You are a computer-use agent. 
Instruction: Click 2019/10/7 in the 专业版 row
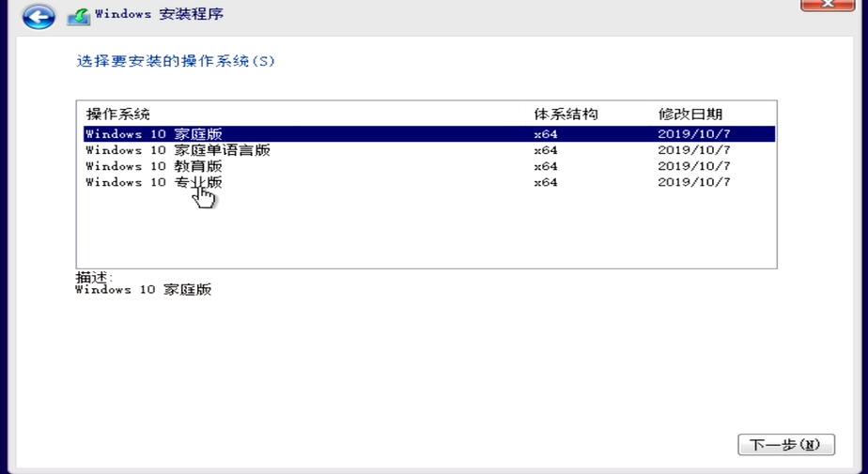click(x=694, y=182)
